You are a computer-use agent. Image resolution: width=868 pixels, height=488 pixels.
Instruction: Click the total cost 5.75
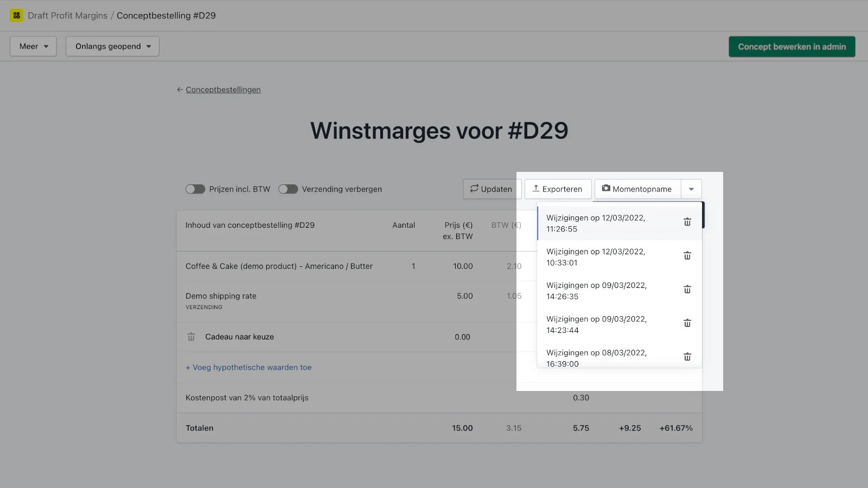[581, 428]
